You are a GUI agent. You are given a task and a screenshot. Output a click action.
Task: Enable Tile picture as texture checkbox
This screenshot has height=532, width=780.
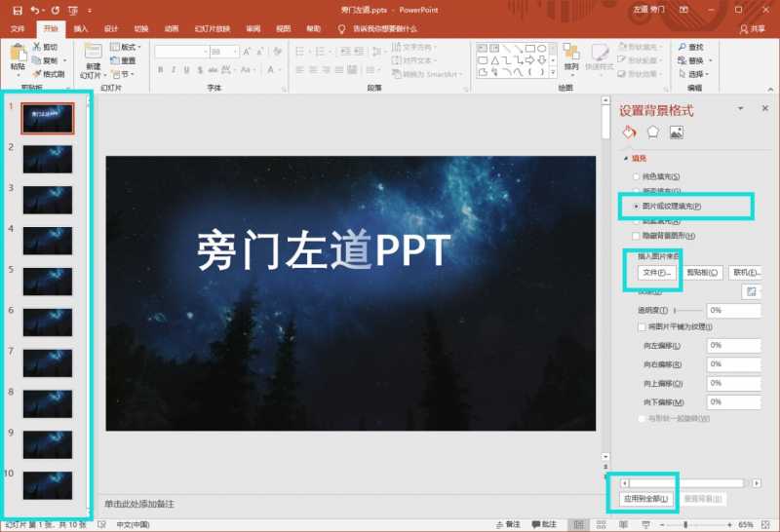click(643, 326)
